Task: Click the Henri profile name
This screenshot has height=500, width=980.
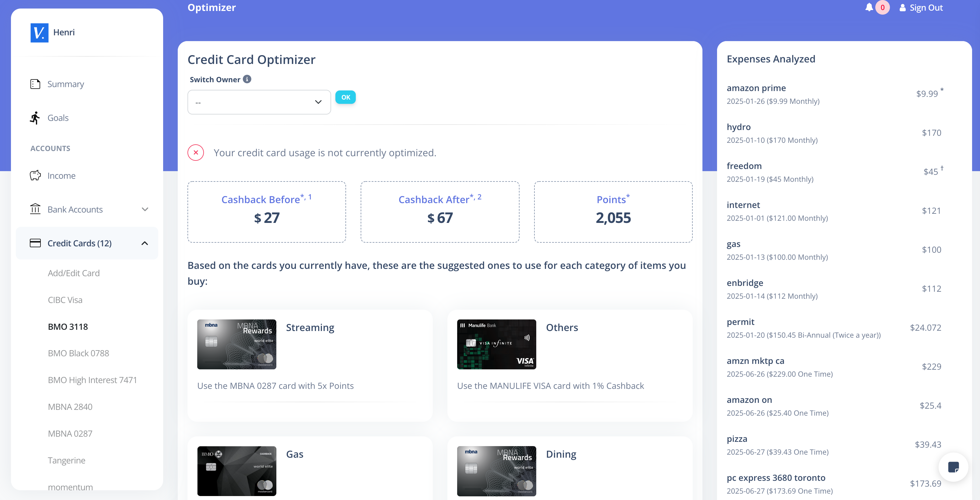Action: (x=64, y=32)
